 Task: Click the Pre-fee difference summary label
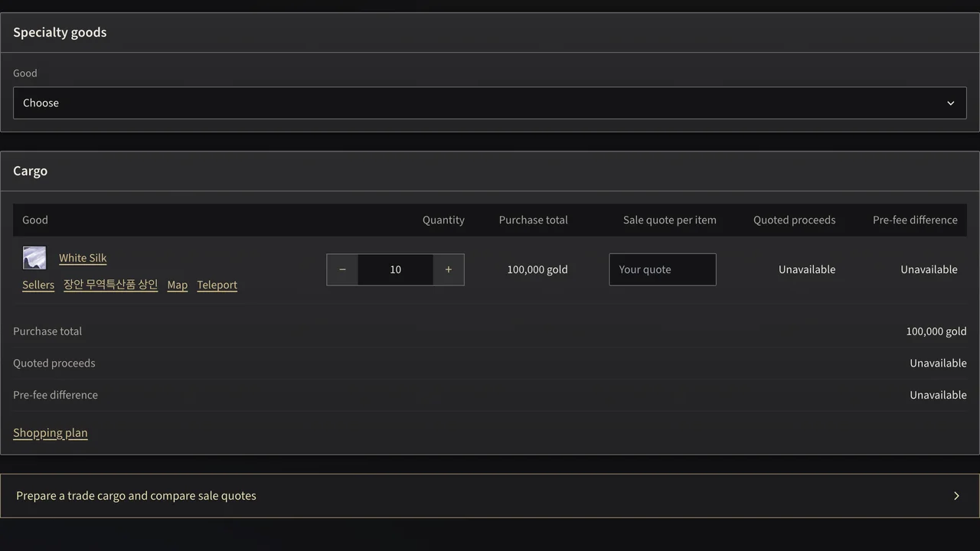coord(55,395)
